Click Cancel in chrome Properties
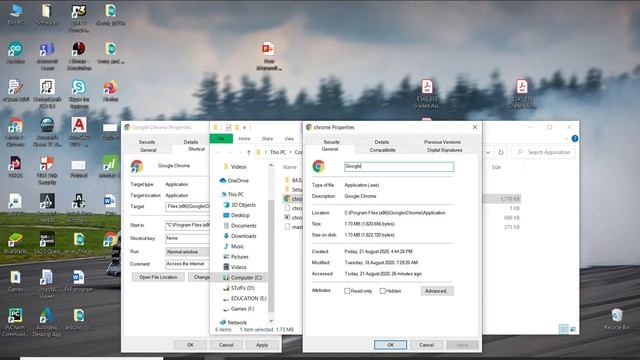The height and width of the screenshot is (360, 640). coord(427,345)
